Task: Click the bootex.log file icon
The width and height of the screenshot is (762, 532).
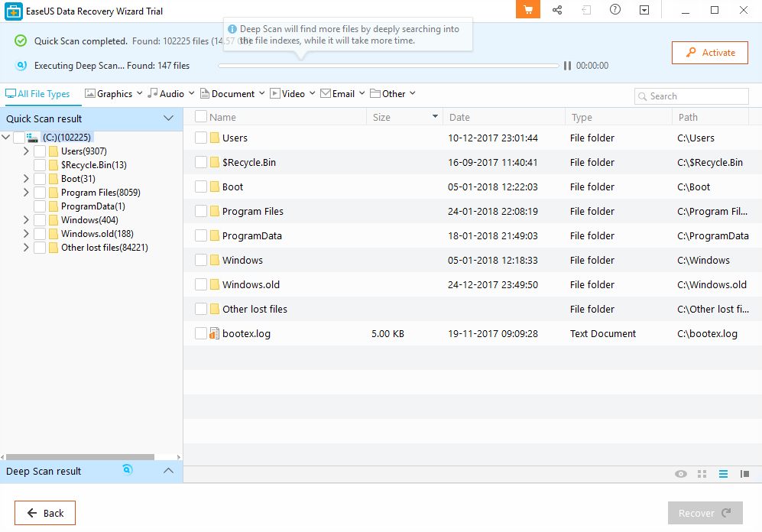Action: (x=214, y=334)
